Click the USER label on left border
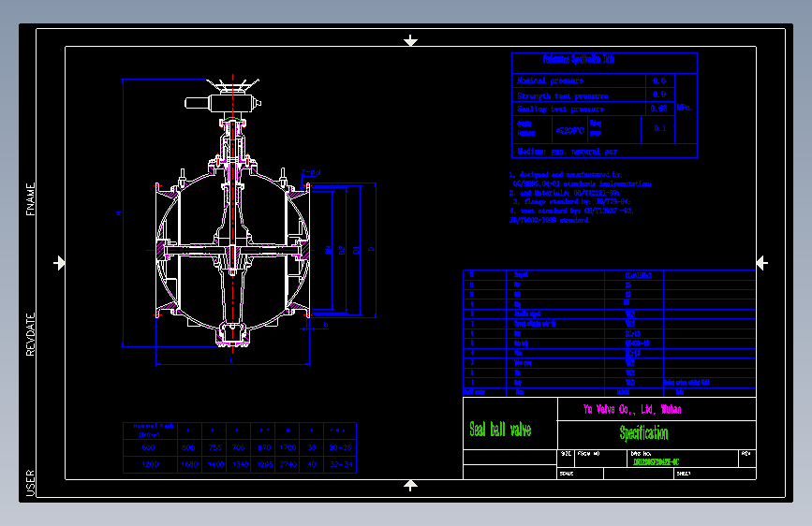The height and width of the screenshot is (526, 812). pos(31,483)
